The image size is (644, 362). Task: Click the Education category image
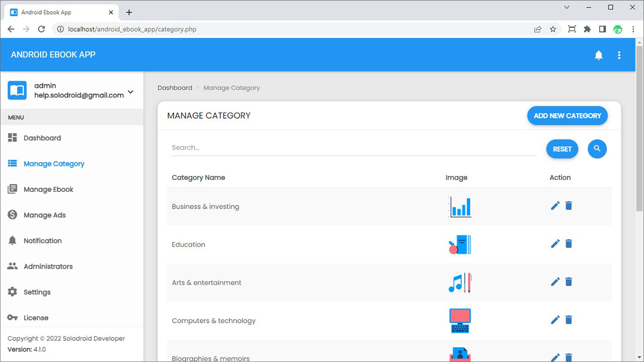(x=459, y=244)
